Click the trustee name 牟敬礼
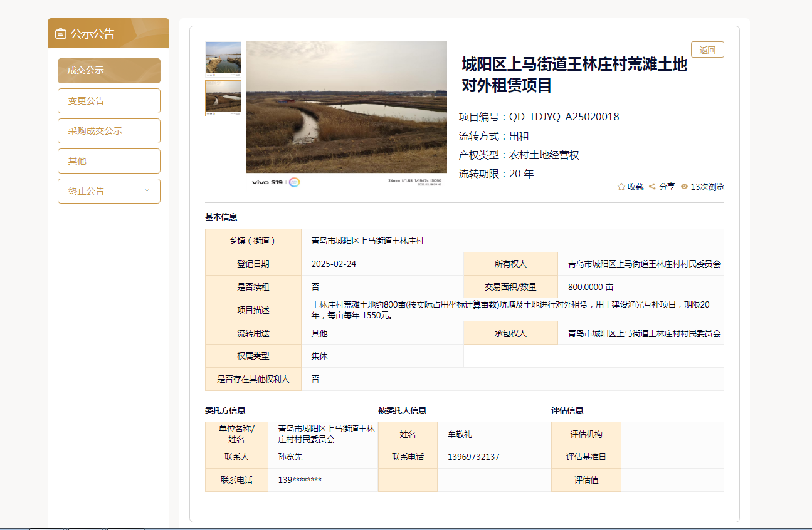 click(460, 434)
